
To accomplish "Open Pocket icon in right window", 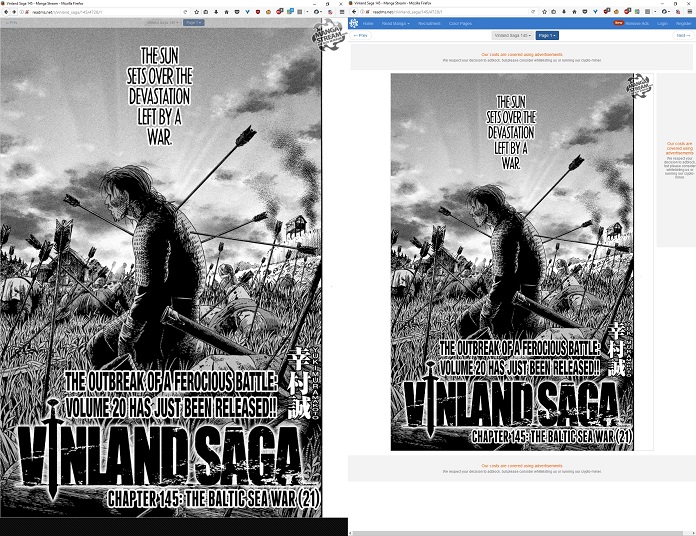I will click(585, 12).
